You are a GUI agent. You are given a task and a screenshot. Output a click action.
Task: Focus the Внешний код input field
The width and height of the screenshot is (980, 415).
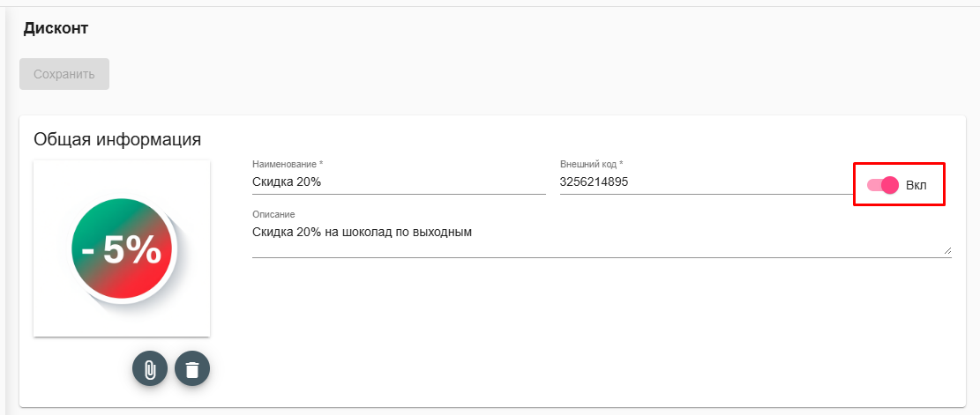[707, 182]
